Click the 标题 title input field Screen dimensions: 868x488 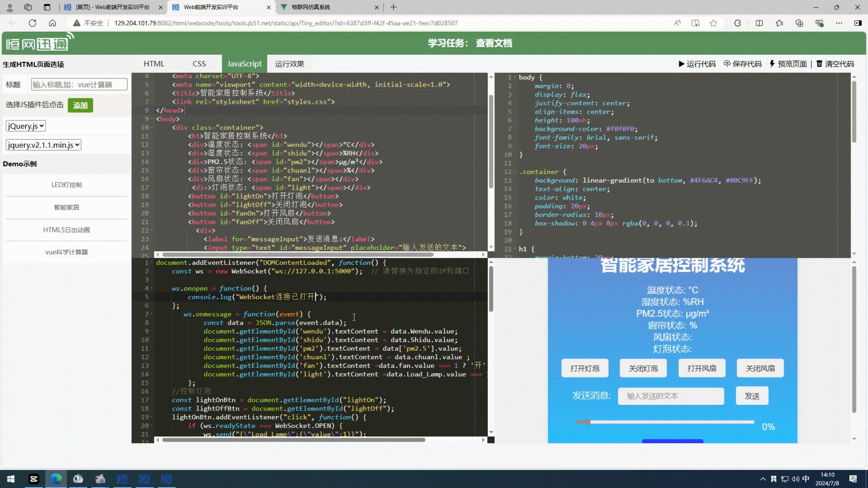[79, 84]
